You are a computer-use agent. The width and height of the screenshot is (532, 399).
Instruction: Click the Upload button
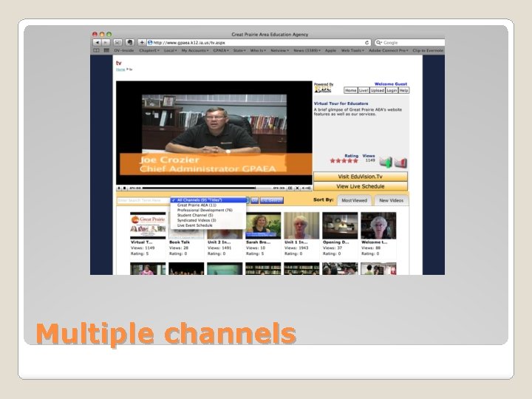tap(378, 90)
